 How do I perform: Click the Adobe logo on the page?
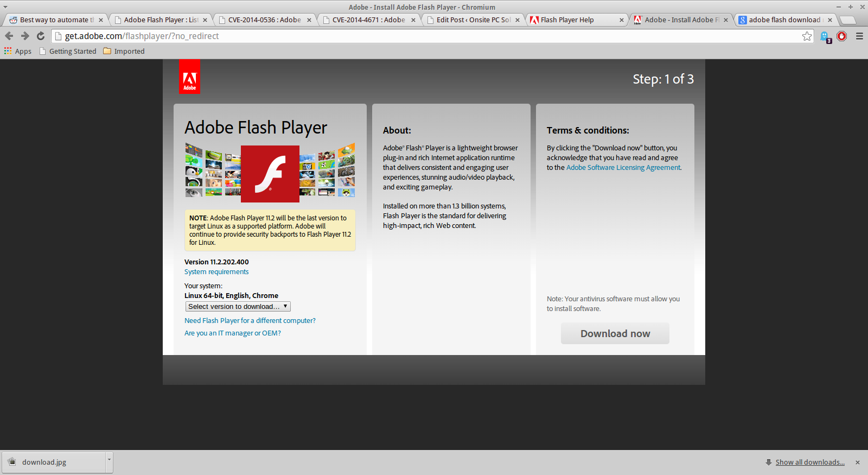pos(189,77)
